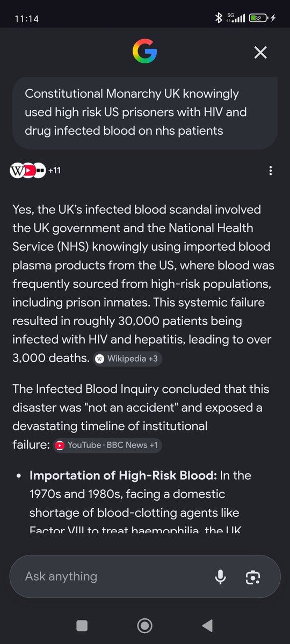Close the AI overview with X
The height and width of the screenshot is (644, 290).
260,52
